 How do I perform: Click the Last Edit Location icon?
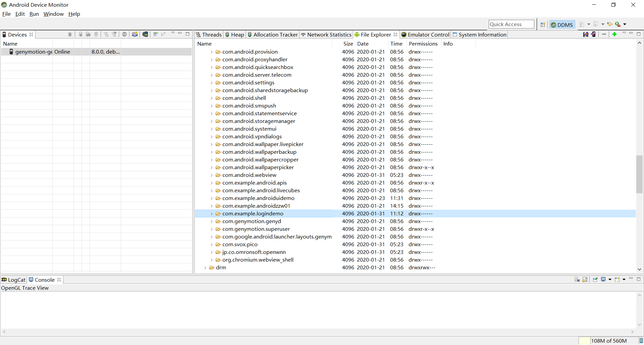(x=610, y=24)
